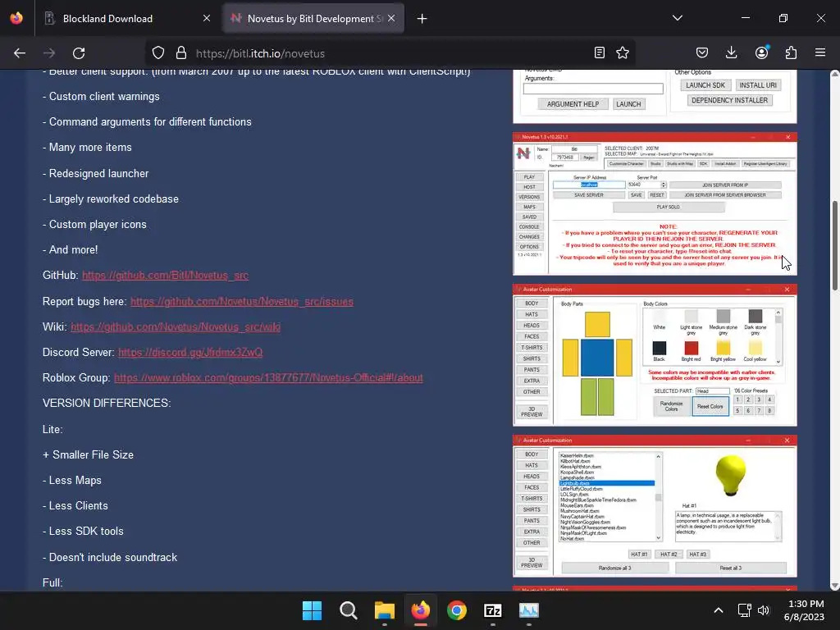Go back using the browser back arrow
Screen dimensions: 840x630
tap(20, 53)
